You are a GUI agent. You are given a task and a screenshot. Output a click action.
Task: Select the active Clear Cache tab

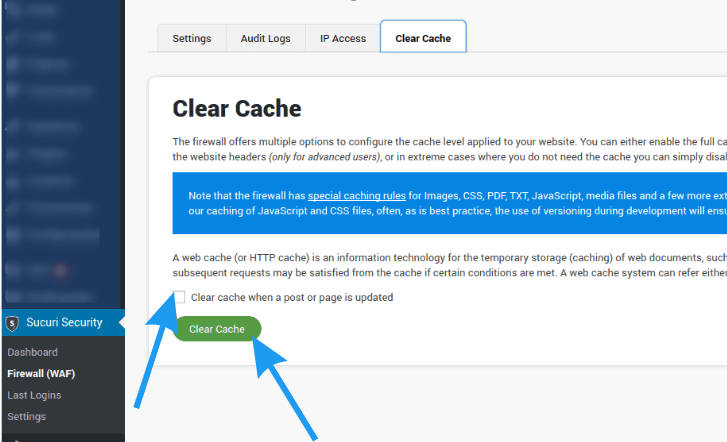click(x=423, y=39)
